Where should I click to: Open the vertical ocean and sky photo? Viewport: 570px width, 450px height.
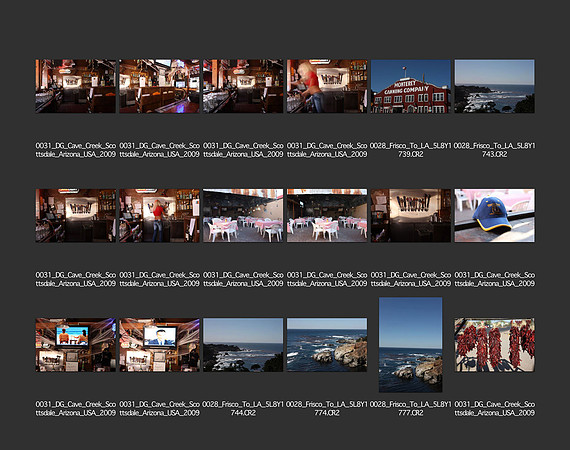click(x=410, y=345)
